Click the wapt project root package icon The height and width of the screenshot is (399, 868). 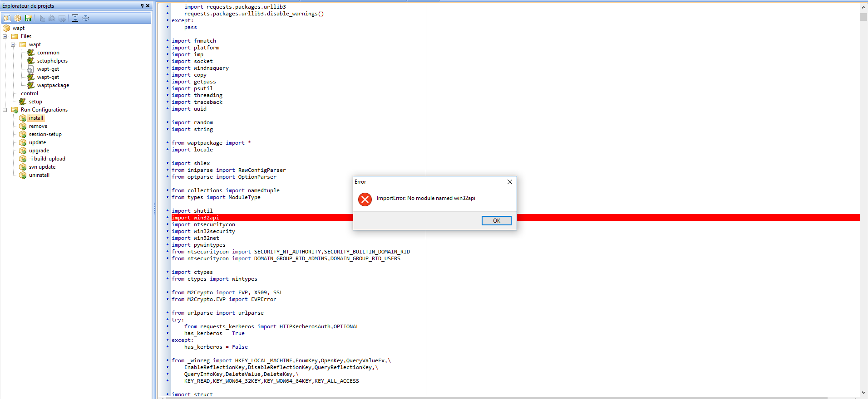point(6,28)
